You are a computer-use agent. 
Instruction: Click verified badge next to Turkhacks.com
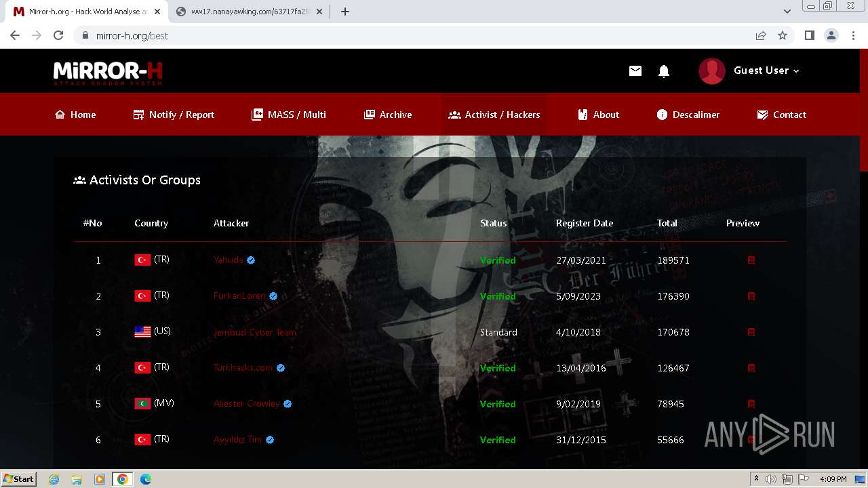point(281,368)
